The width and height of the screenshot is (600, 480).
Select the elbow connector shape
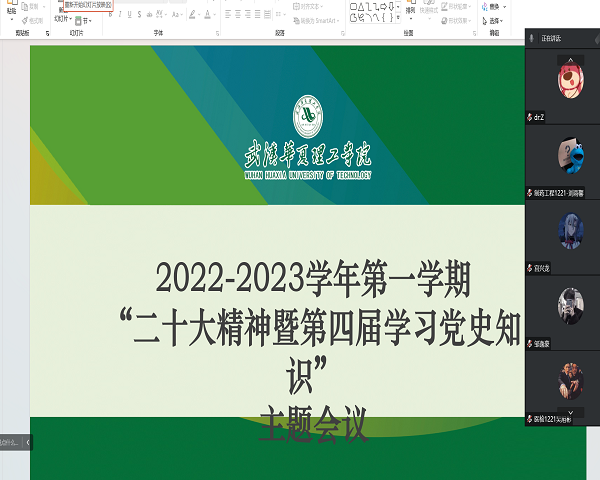pyautogui.click(x=368, y=7)
